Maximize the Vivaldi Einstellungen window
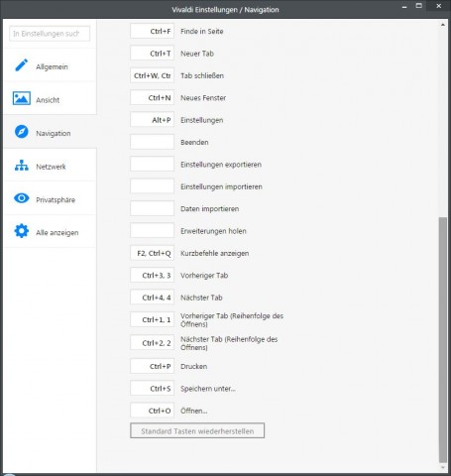Image resolution: width=451 pixels, height=476 pixels. click(x=419, y=6)
